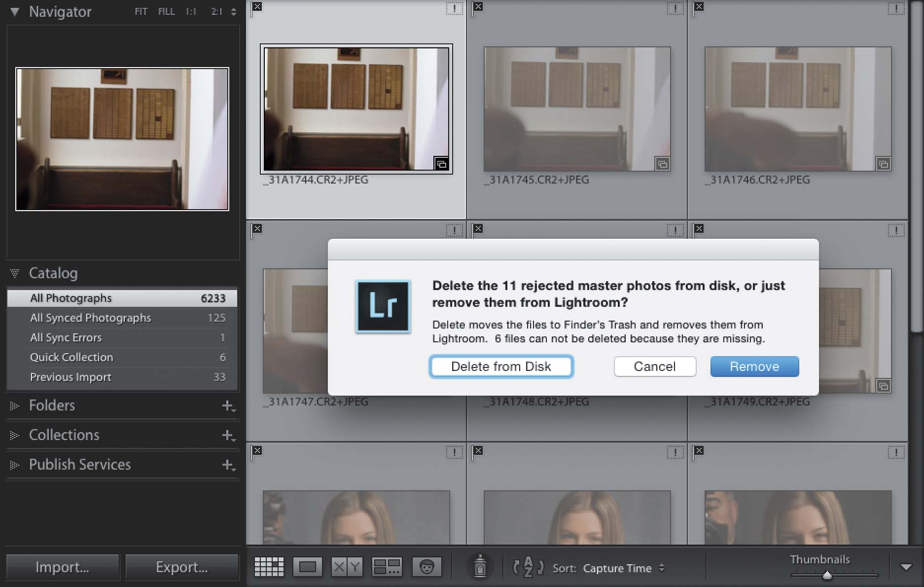Click Delete from Disk button
This screenshot has width=924, height=587.
point(501,367)
